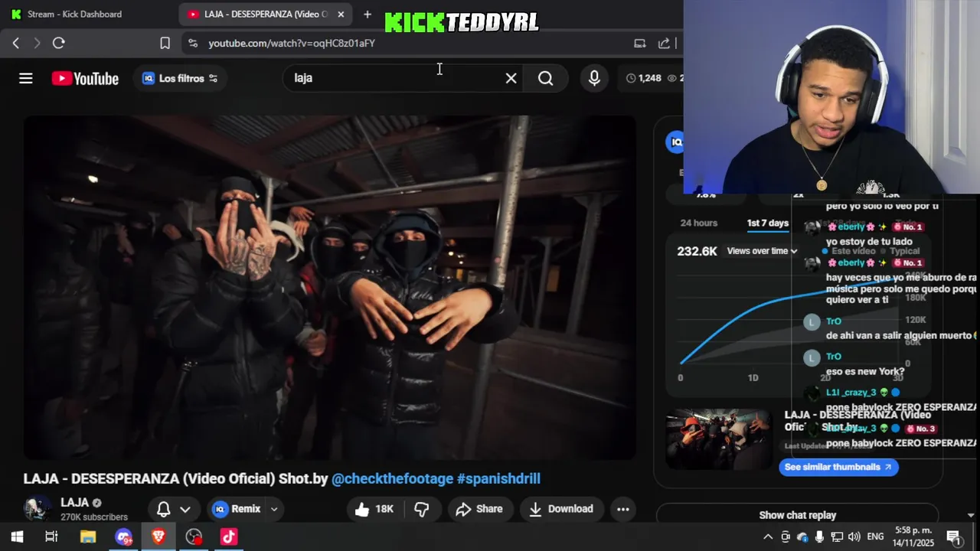Viewport: 980px width, 551px height.
Task: Click the vidIQ logo in the side panel
Action: pyautogui.click(x=675, y=142)
